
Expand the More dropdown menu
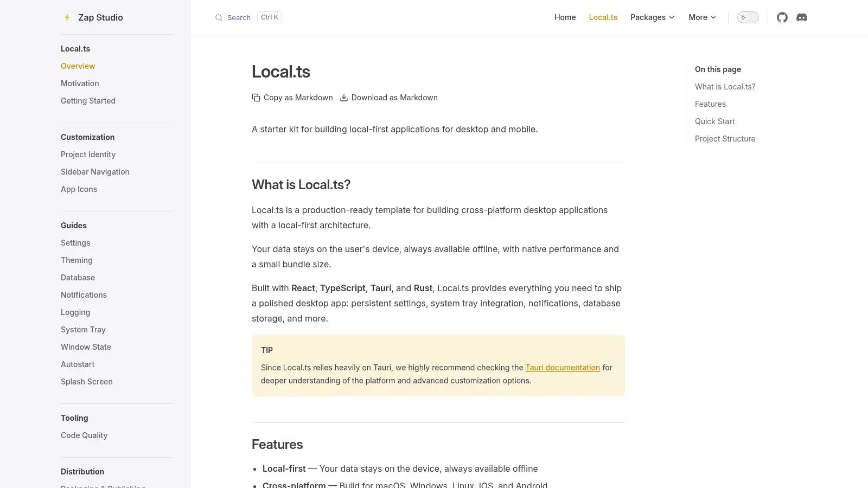pos(702,17)
